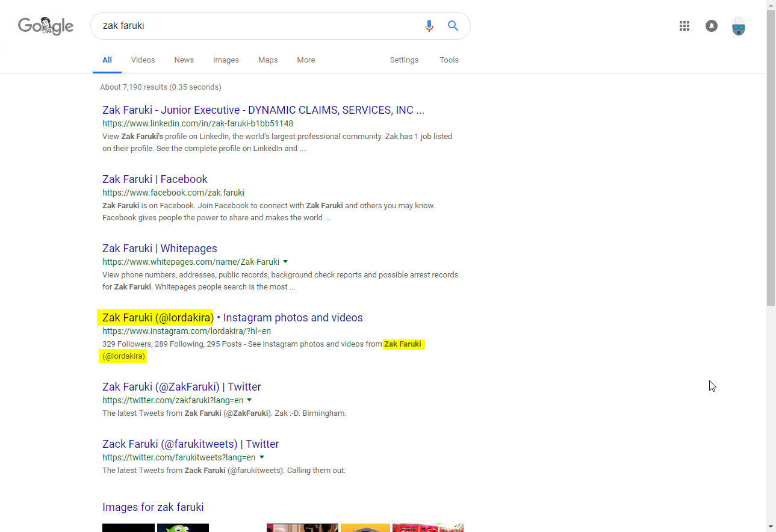The height and width of the screenshot is (532, 776).
Task: Open the Google apps grid
Action: point(684,26)
